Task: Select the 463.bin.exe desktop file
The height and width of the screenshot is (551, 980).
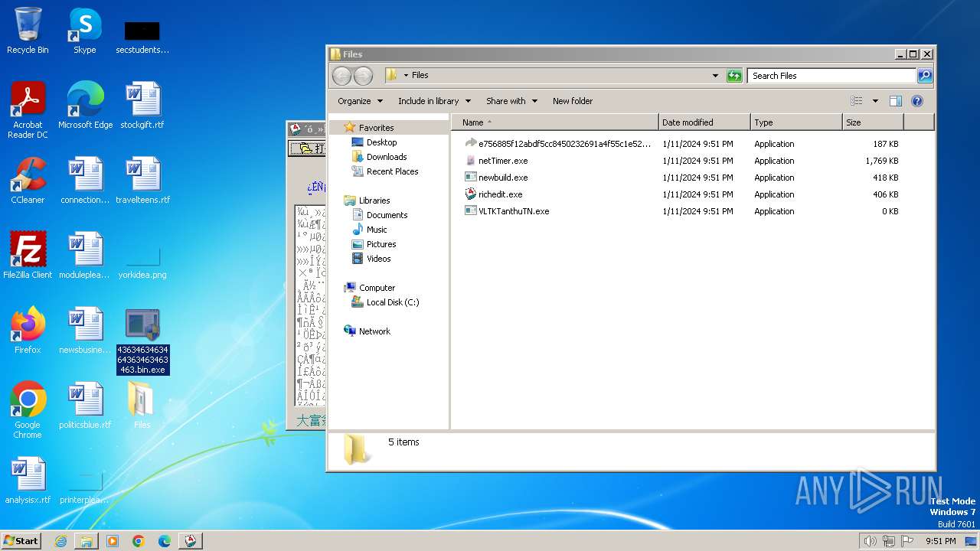Action: point(142,341)
